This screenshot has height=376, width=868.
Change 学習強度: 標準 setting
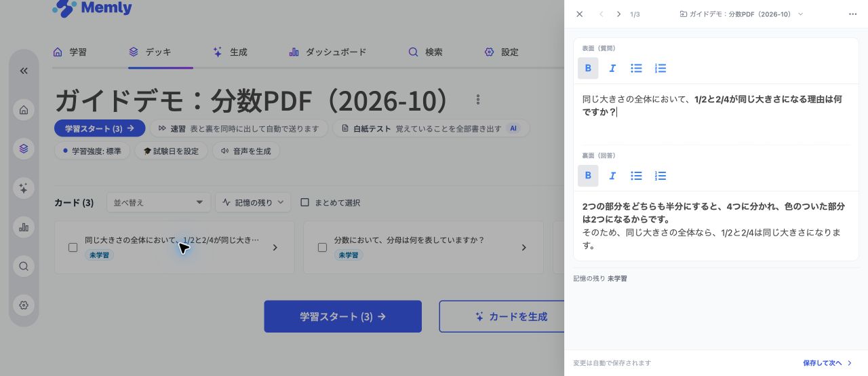pos(92,151)
